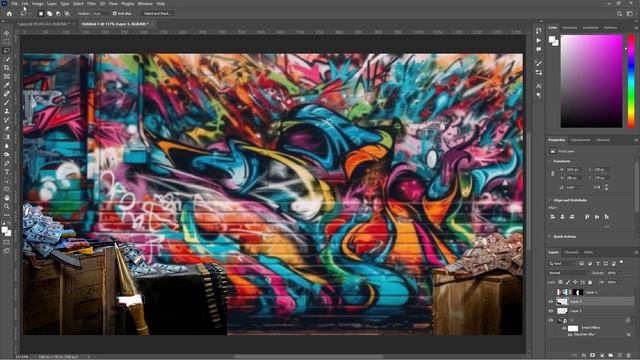Open the Filter menu
The image size is (640, 360).
point(91,4)
